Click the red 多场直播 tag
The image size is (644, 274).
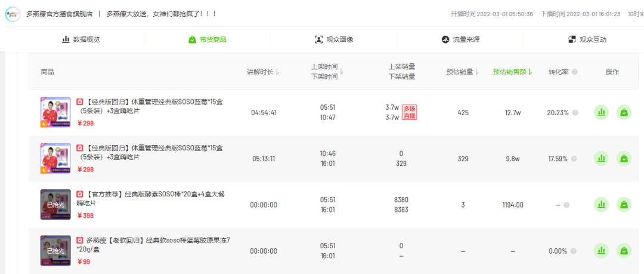(x=409, y=112)
